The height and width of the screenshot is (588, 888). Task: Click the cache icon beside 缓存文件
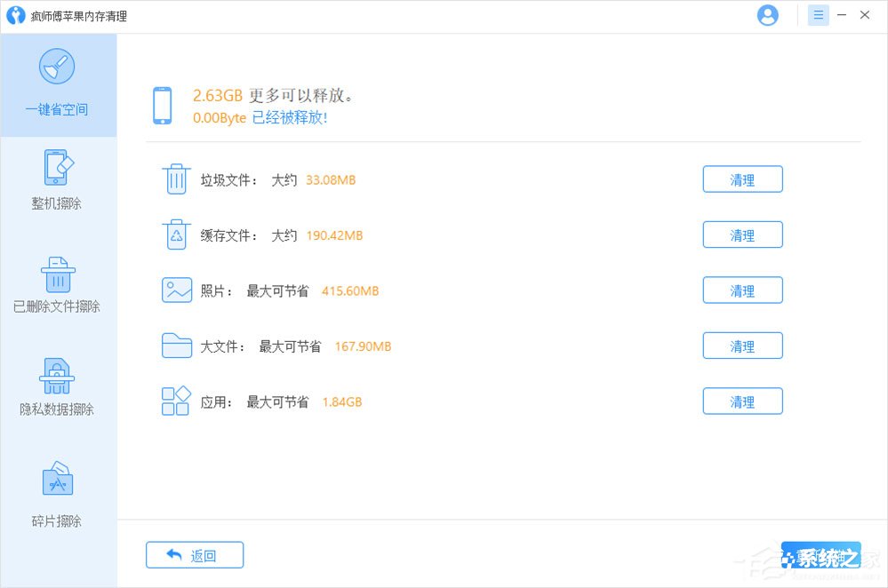click(x=176, y=234)
